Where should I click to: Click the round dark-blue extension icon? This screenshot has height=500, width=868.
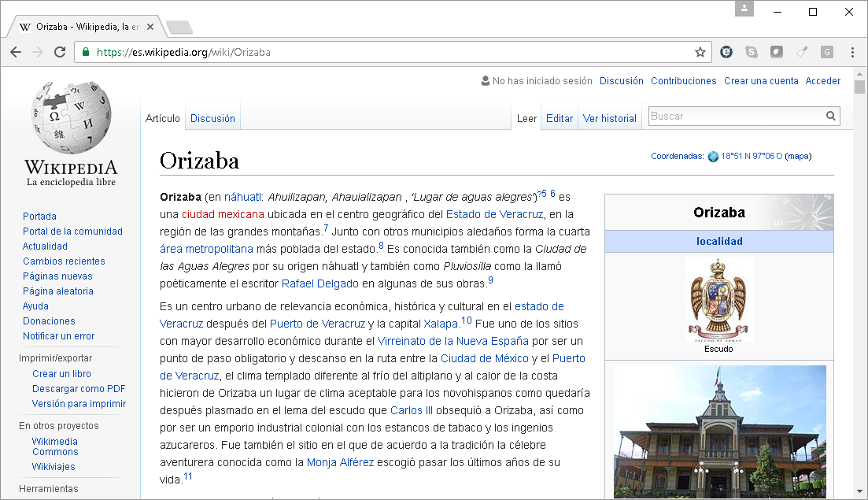click(x=726, y=52)
